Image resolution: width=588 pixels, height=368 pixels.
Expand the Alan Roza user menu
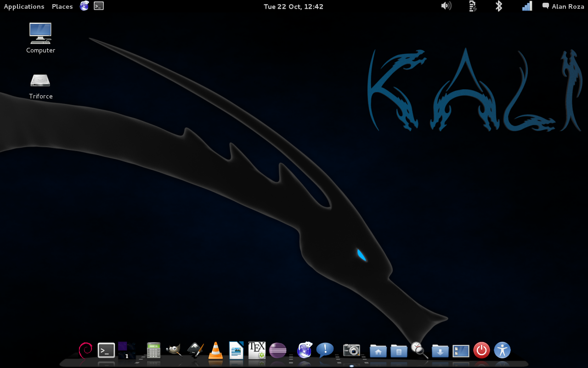pyautogui.click(x=563, y=6)
